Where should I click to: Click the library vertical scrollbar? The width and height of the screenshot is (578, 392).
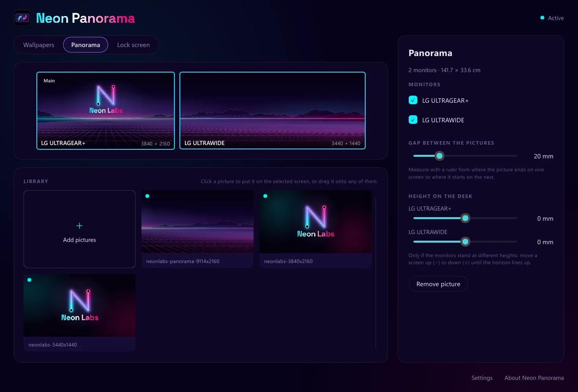tap(376, 273)
